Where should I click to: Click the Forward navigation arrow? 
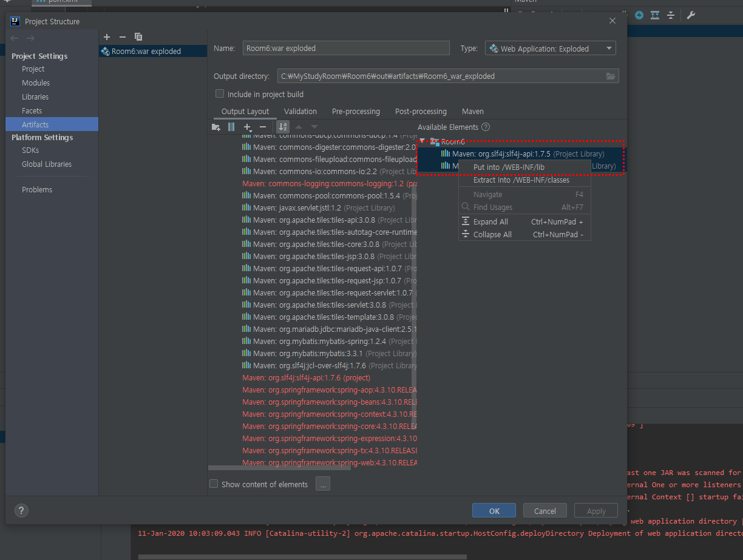30,38
